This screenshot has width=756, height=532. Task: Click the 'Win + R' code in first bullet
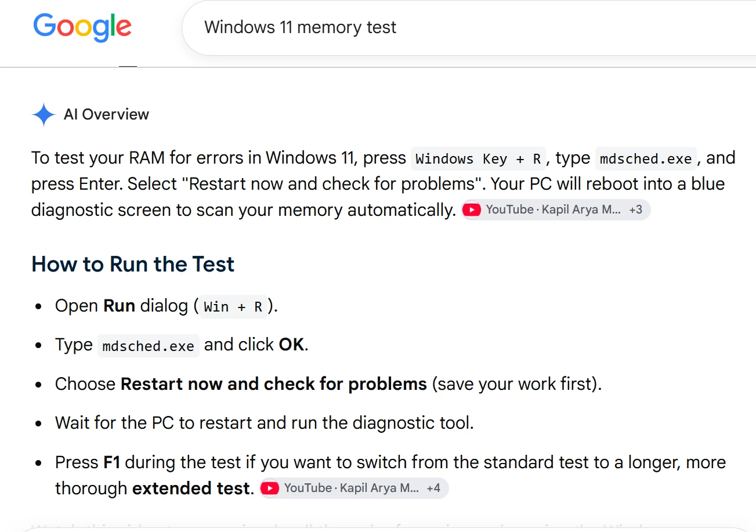tap(233, 307)
